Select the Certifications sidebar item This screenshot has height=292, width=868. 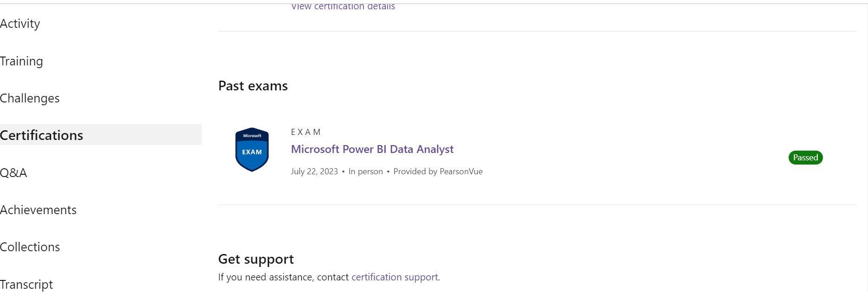pyautogui.click(x=42, y=135)
